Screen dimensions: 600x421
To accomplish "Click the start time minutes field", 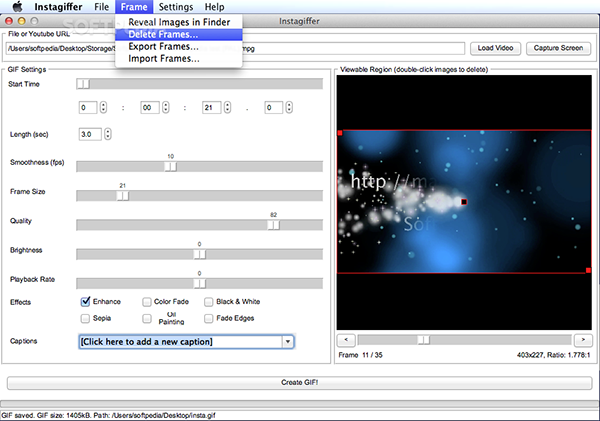I will [x=150, y=108].
